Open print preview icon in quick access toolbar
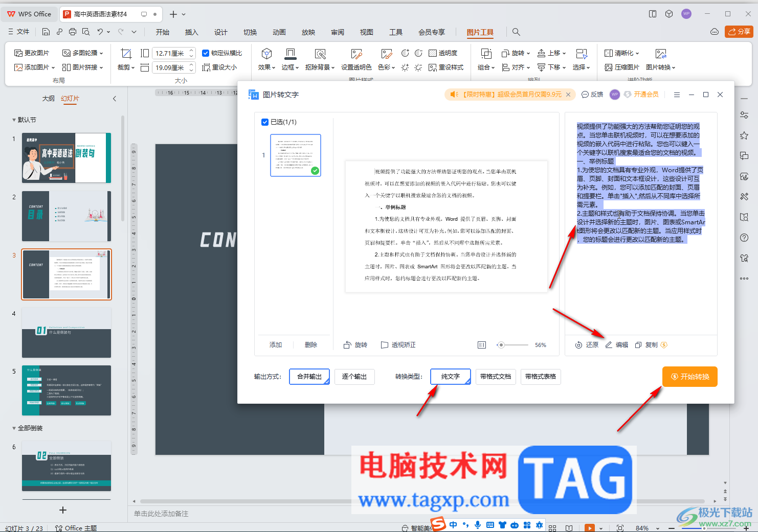The width and height of the screenshot is (758, 532). coord(86,32)
